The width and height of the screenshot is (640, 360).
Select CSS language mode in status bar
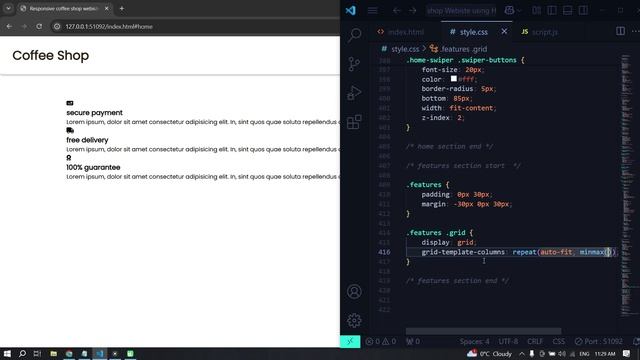click(x=558, y=341)
